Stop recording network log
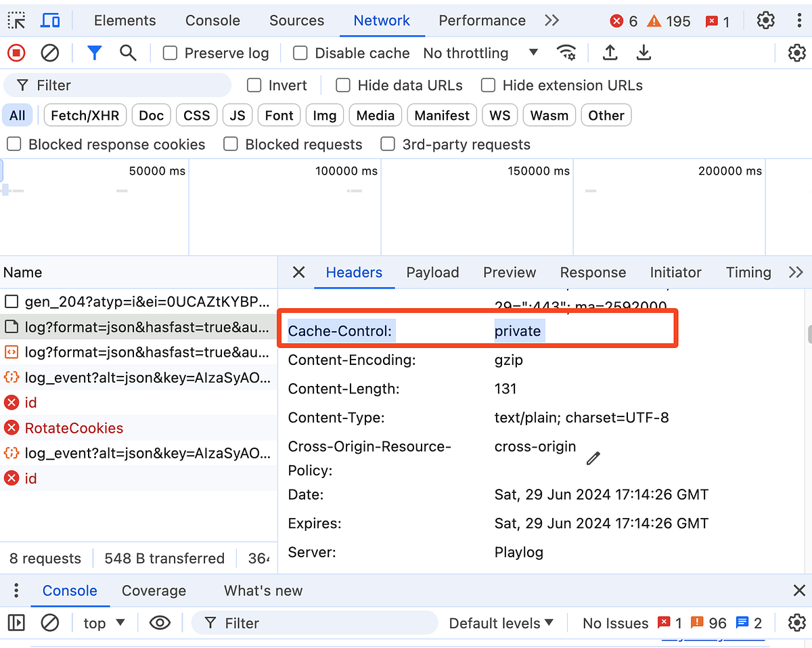 pyautogui.click(x=16, y=53)
